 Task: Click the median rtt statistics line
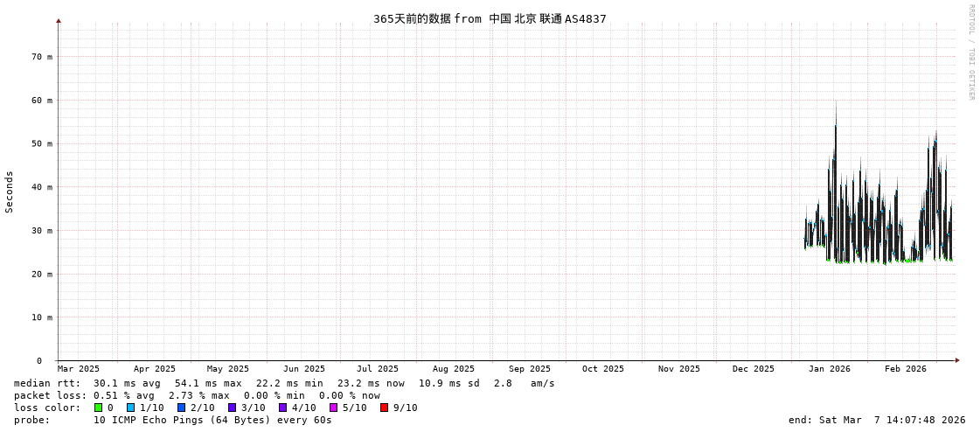point(284,383)
